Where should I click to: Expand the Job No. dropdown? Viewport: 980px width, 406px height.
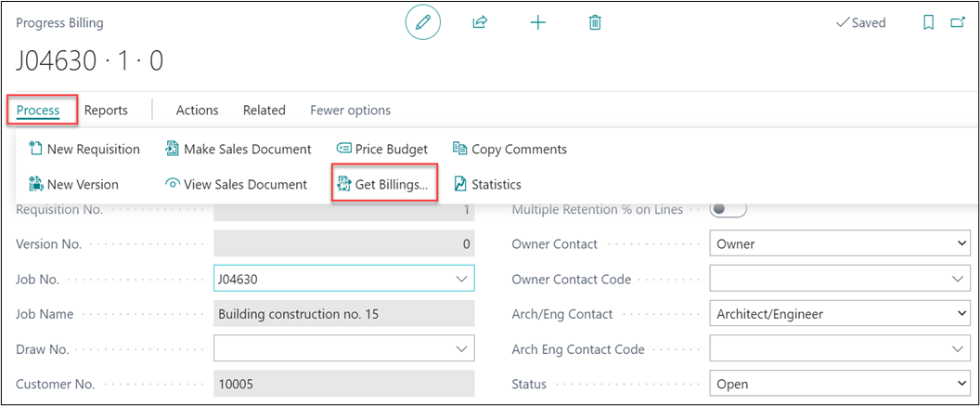pyautogui.click(x=461, y=279)
